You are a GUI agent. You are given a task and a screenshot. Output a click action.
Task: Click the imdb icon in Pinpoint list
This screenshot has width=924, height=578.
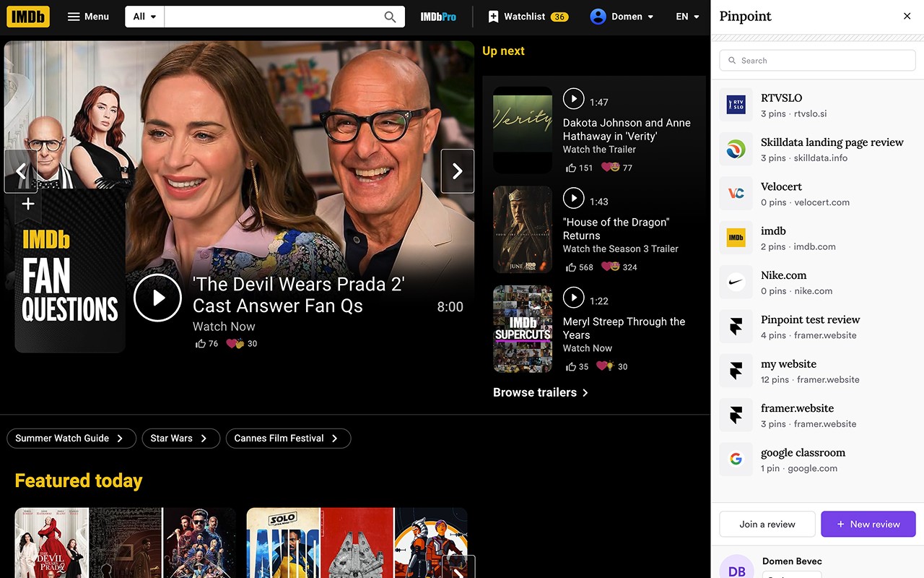(x=736, y=238)
